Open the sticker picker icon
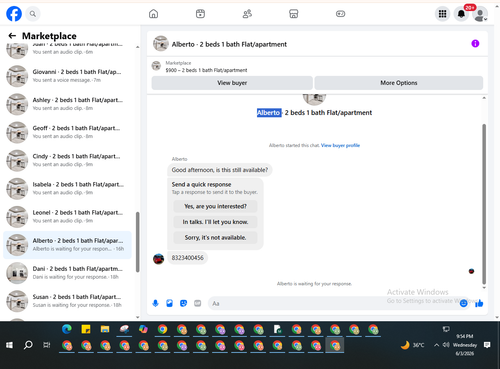 point(183,303)
